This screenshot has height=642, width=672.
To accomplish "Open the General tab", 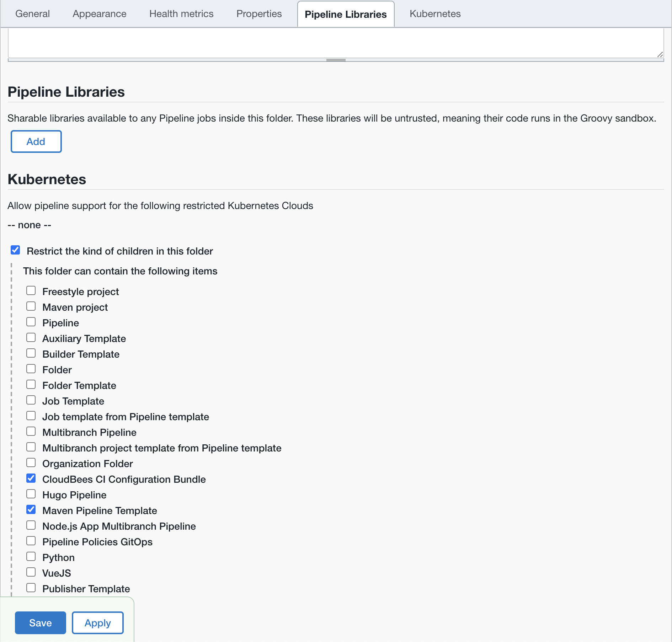I will (x=32, y=14).
